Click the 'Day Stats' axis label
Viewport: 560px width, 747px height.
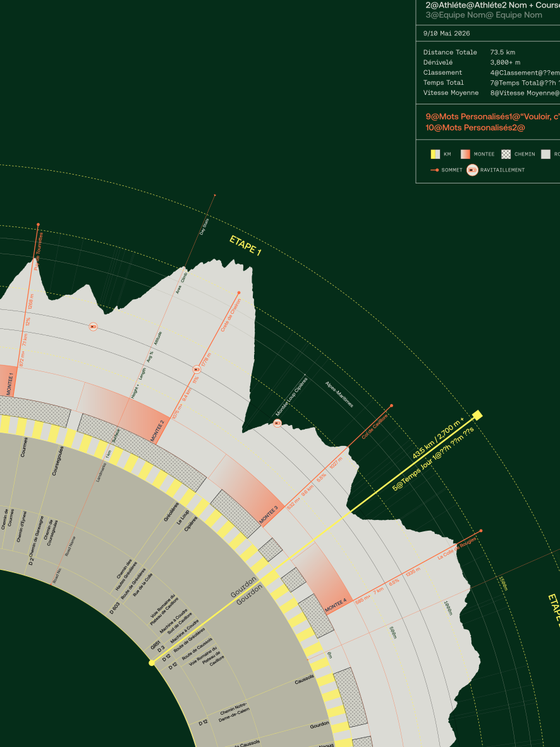pyautogui.click(x=204, y=226)
